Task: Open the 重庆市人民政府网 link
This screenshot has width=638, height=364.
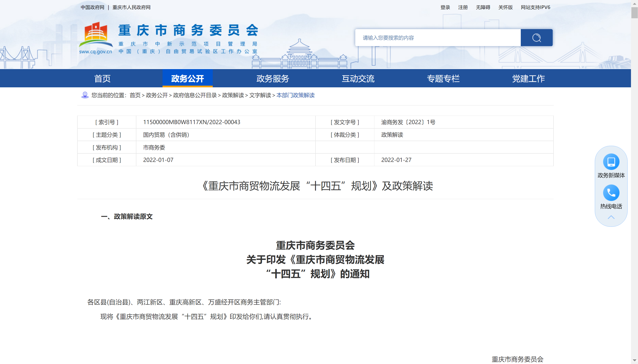Action: (131, 7)
